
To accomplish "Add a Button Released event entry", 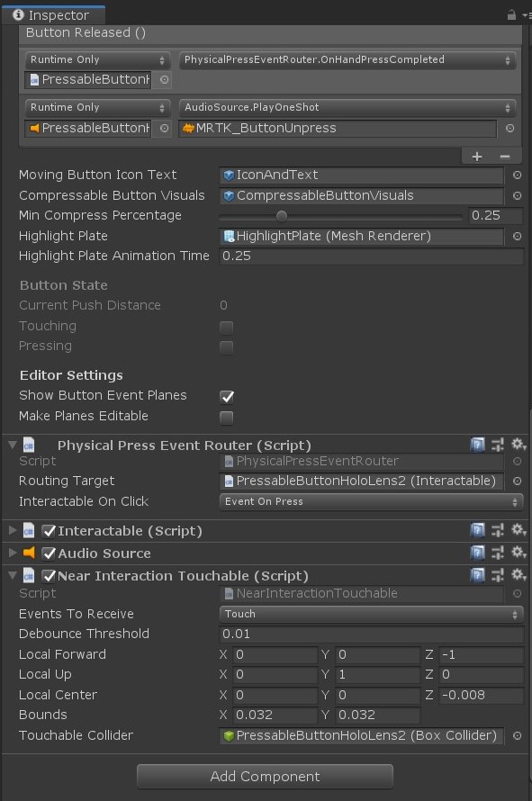I will [477, 157].
